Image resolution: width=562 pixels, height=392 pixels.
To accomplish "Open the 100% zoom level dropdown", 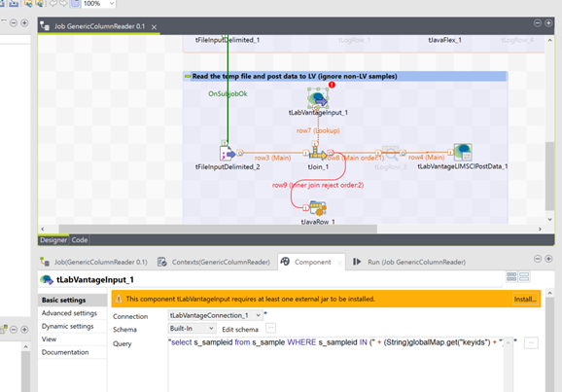I will click(x=112, y=4).
